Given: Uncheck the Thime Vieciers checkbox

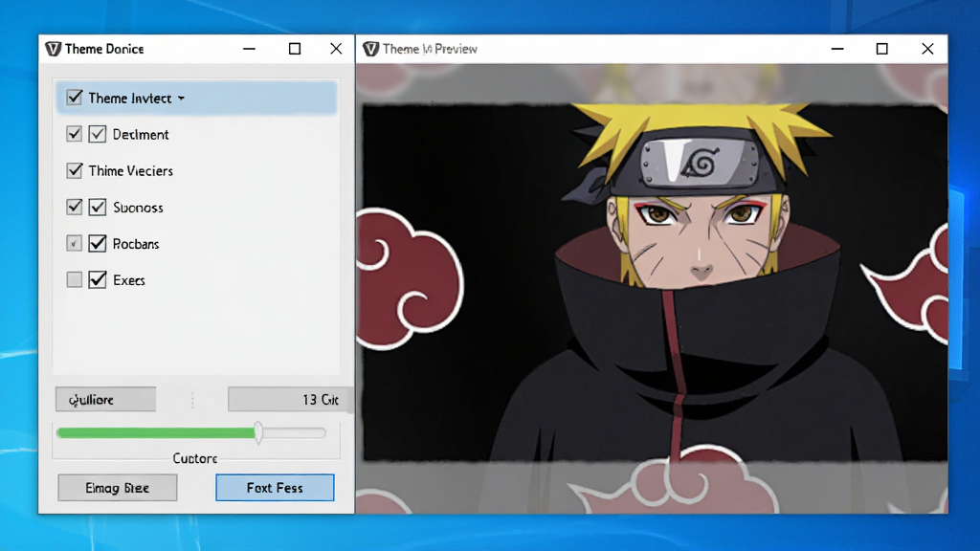Looking at the screenshot, I should point(75,170).
